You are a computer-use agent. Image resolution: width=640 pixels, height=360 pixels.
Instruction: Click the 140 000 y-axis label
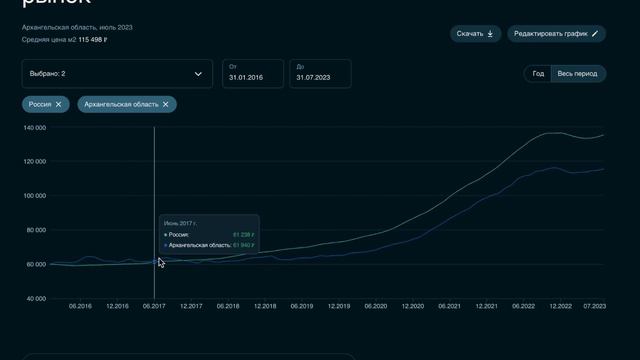click(35, 128)
